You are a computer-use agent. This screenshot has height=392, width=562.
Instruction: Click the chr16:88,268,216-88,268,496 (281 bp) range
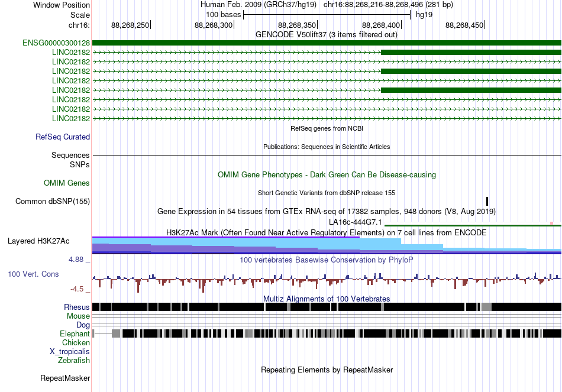pos(388,5)
